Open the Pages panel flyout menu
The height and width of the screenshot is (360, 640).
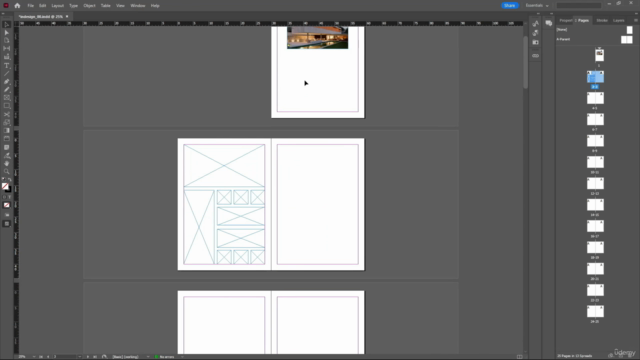click(636, 20)
